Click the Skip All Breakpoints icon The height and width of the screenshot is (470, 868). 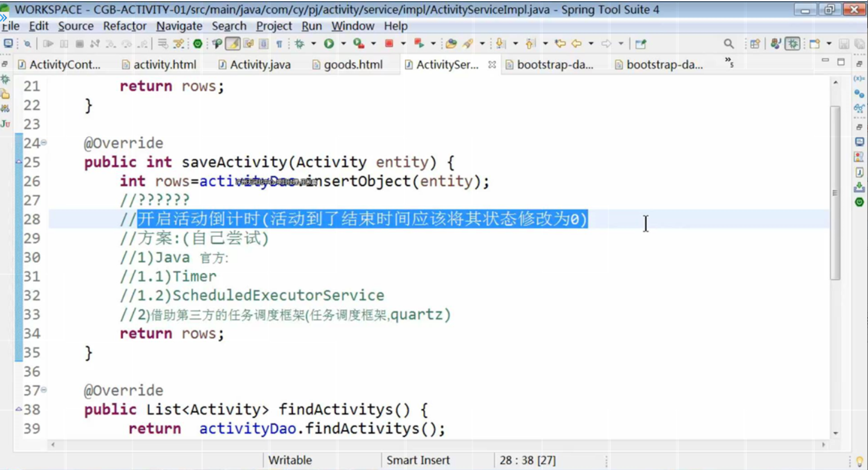click(27, 43)
